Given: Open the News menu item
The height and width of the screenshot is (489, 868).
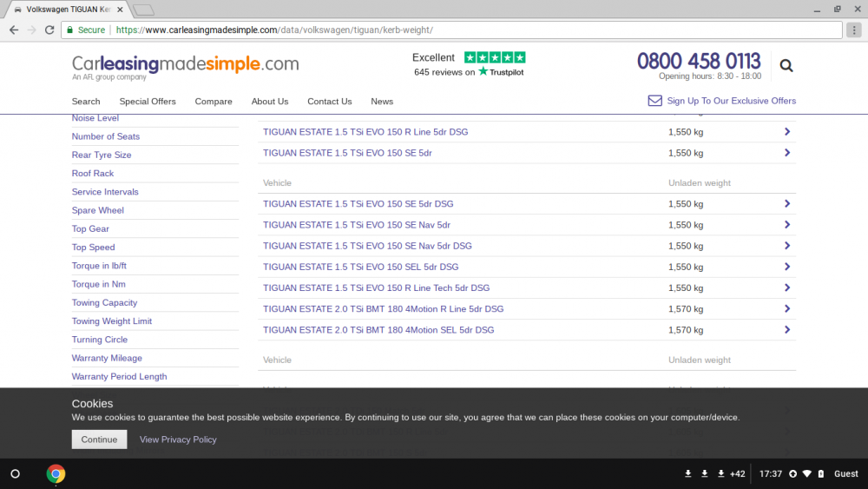Looking at the screenshot, I should point(382,102).
